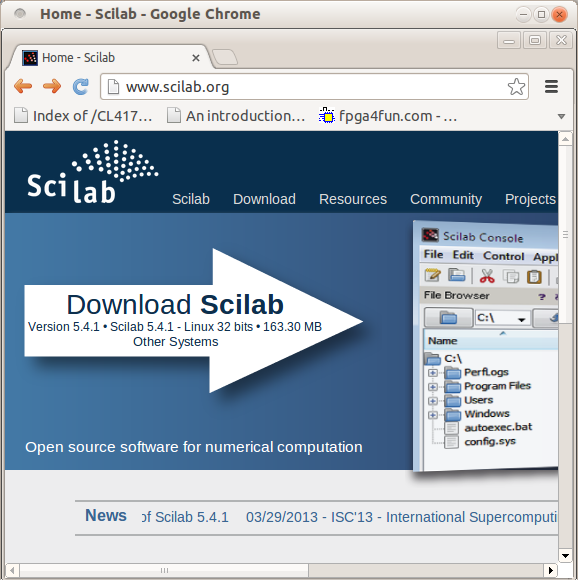Open a new tab with the new-tab button
This screenshot has height=580, width=578.
coord(225,57)
